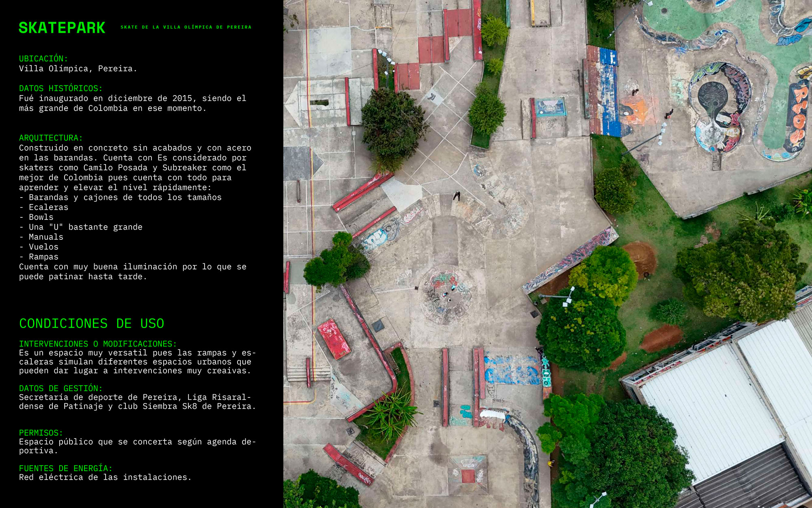Image resolution: width=812 pixels, height=508 pixels.
Task: Select the 'Rampas' list entry
Action: pos(43,257)
